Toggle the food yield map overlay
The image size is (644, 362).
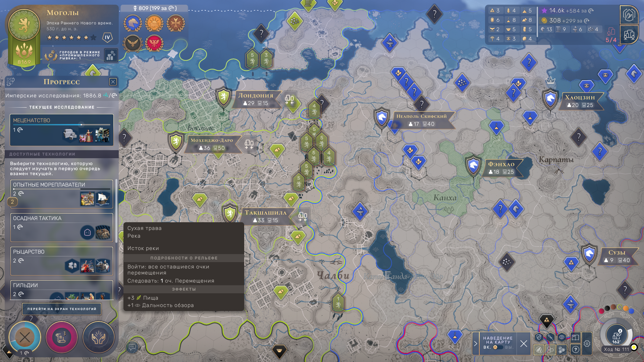point(539,350)
